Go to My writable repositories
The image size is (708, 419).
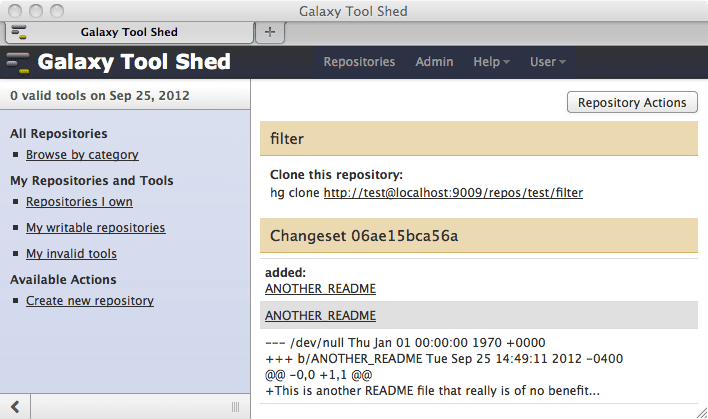[x=95, y=228]
